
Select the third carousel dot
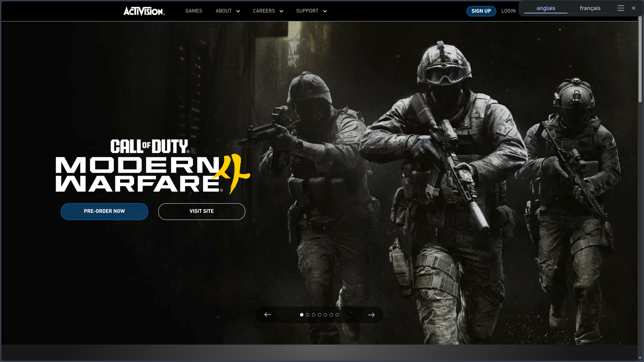tap(314, 315)
